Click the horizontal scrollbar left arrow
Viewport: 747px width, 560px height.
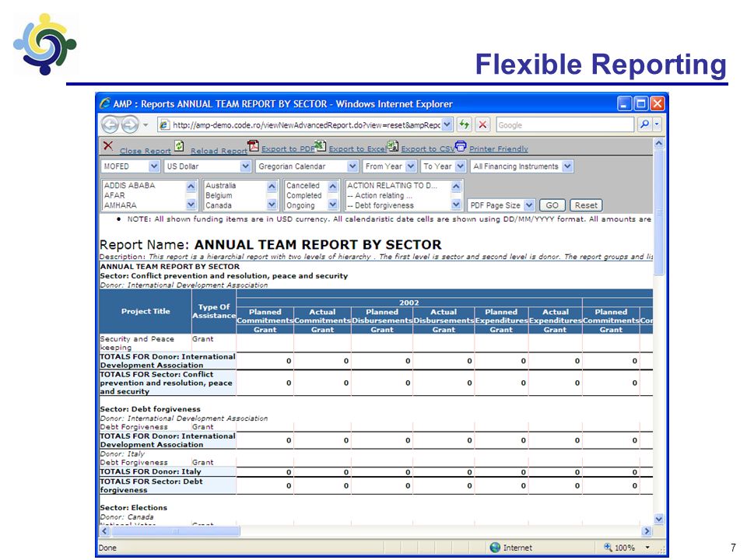pyautogui.click(x=105, y=531)
